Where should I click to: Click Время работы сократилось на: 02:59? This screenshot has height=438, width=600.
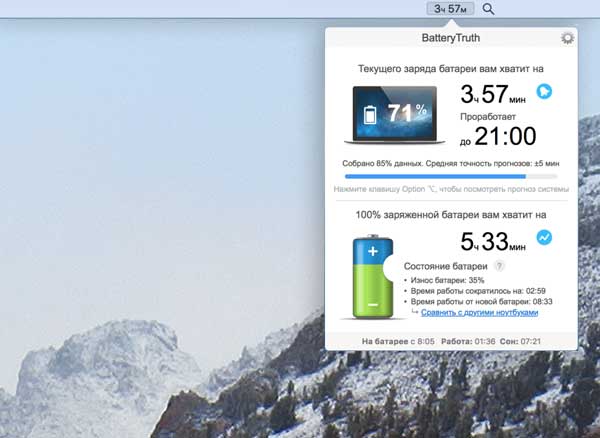[x=478, y=291]
